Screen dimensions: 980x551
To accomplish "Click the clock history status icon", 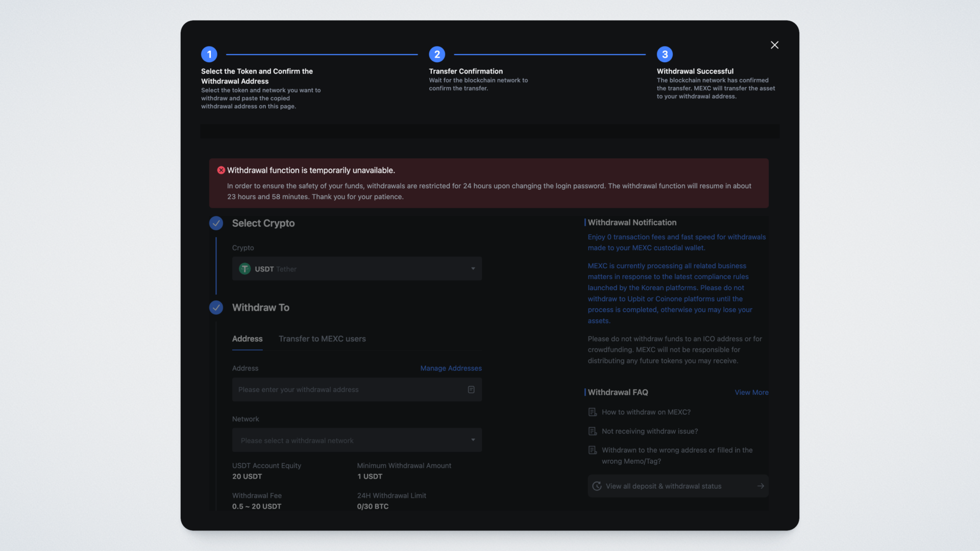I will [597, 486].
